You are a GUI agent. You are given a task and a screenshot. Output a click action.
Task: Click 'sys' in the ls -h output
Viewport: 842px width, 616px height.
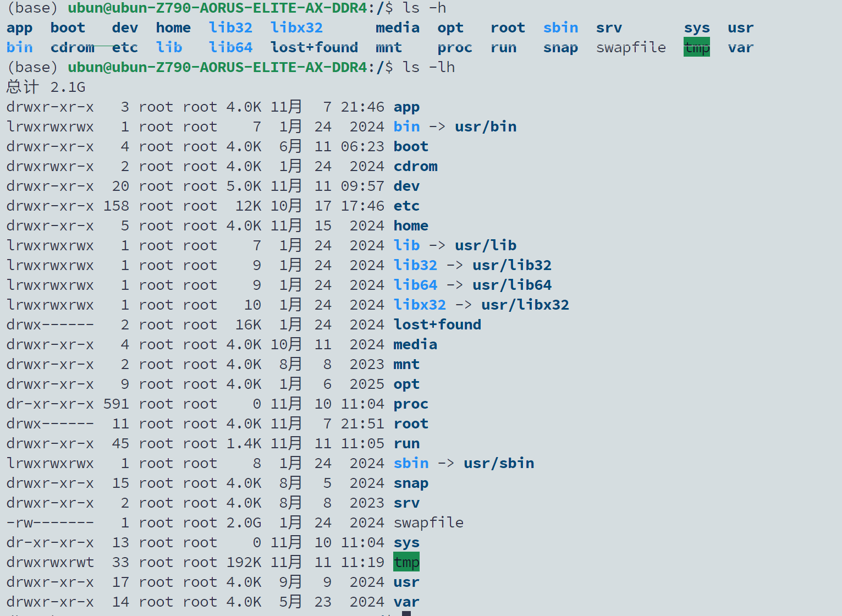click(697, 28)
